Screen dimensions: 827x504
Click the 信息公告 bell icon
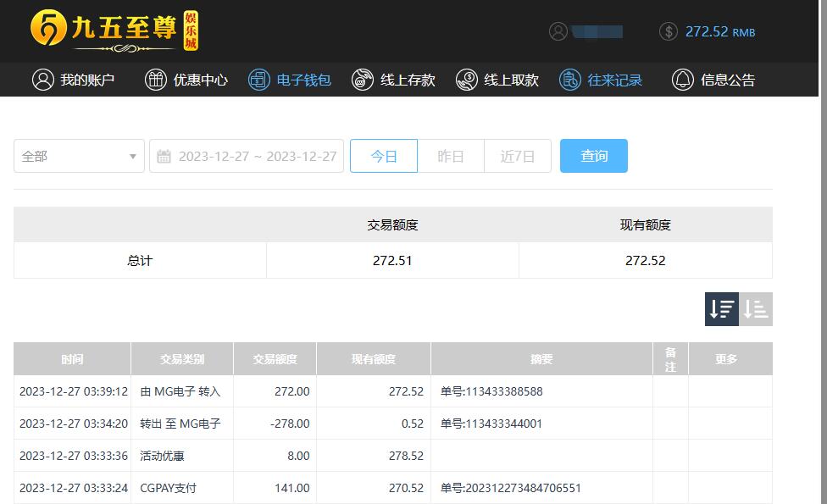click(x=682, y=80)
